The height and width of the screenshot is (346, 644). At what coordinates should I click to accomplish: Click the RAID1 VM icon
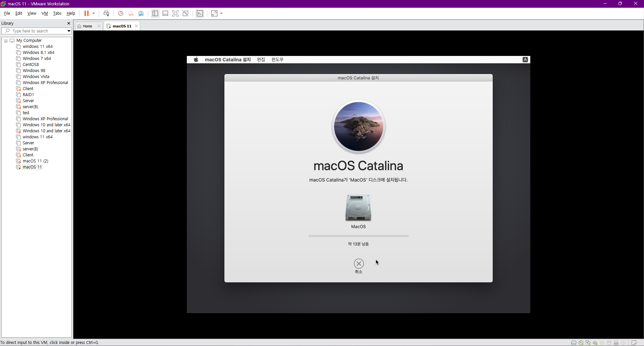point(19,95)
